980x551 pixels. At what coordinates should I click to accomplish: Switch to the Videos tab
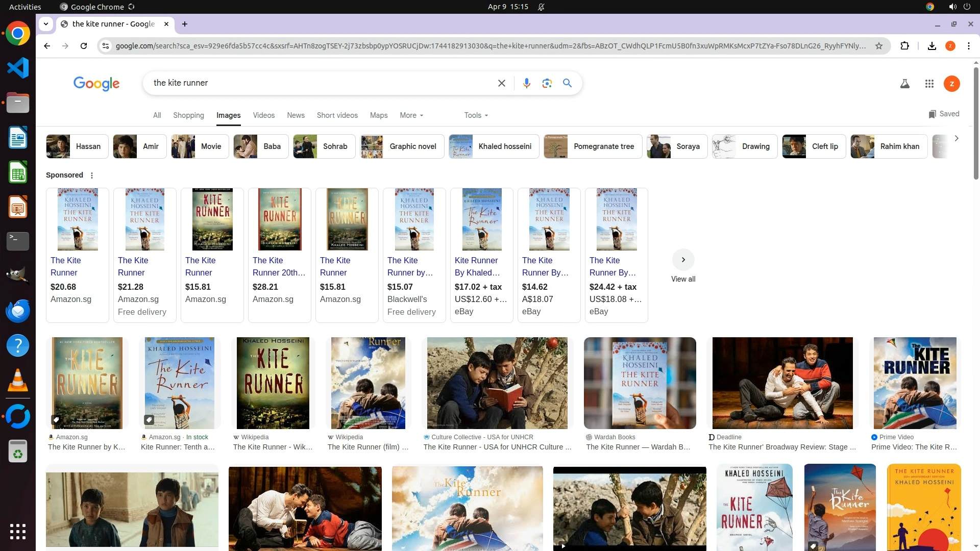click(263, 115)
